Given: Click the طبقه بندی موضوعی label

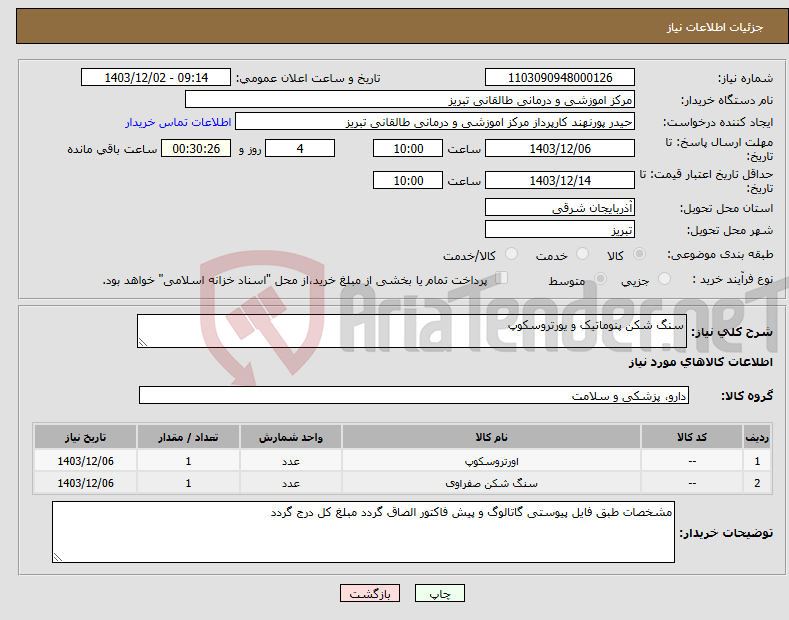Looking at the screenshot, I should (x=720, y=254).
